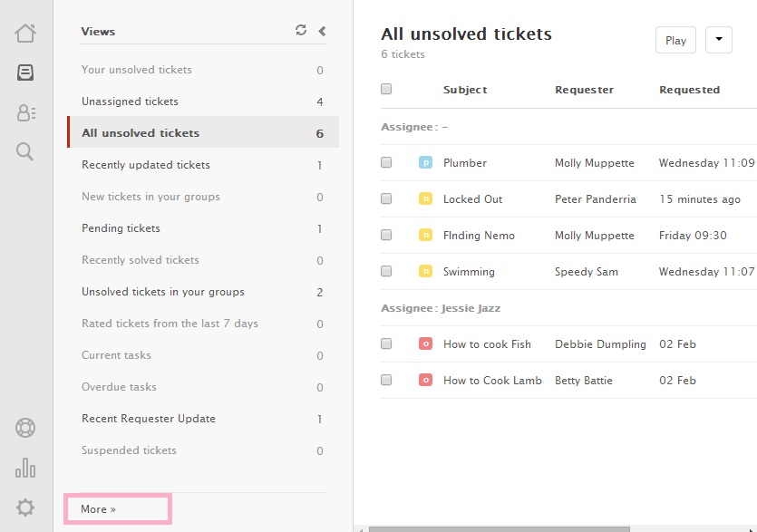The height and width of the screenshot is (532, 757).
Task: Open Unassigned tickets view
Action: [x=130, y=102]
